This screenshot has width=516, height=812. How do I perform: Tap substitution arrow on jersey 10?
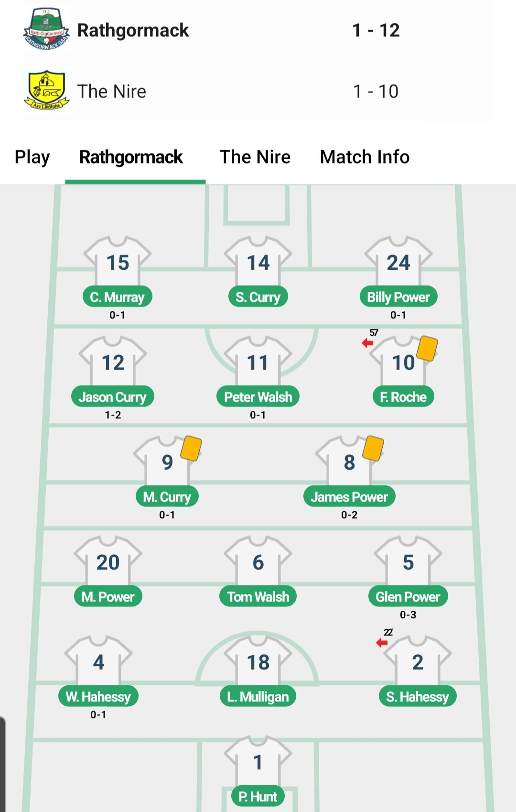click(367, 342)
